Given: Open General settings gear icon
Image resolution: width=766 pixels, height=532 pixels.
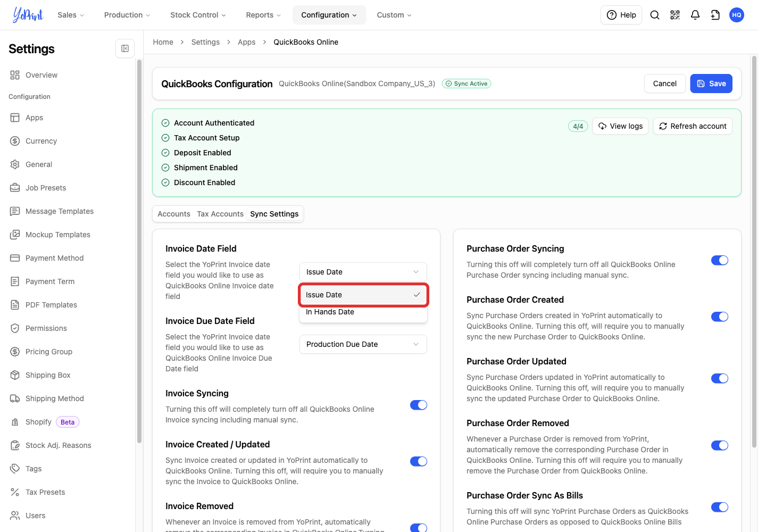Looking at the screenshot, I should 15,164.
